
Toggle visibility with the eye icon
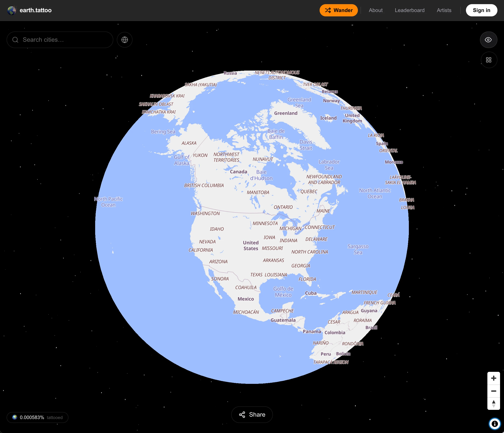[488, 40]
